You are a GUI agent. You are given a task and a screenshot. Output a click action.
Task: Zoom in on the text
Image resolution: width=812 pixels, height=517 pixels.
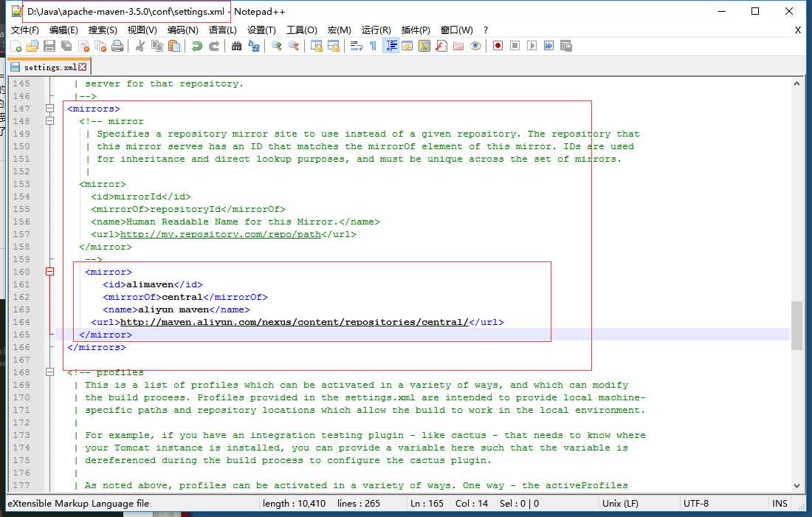pyautogui.click(x=277, y=46)
